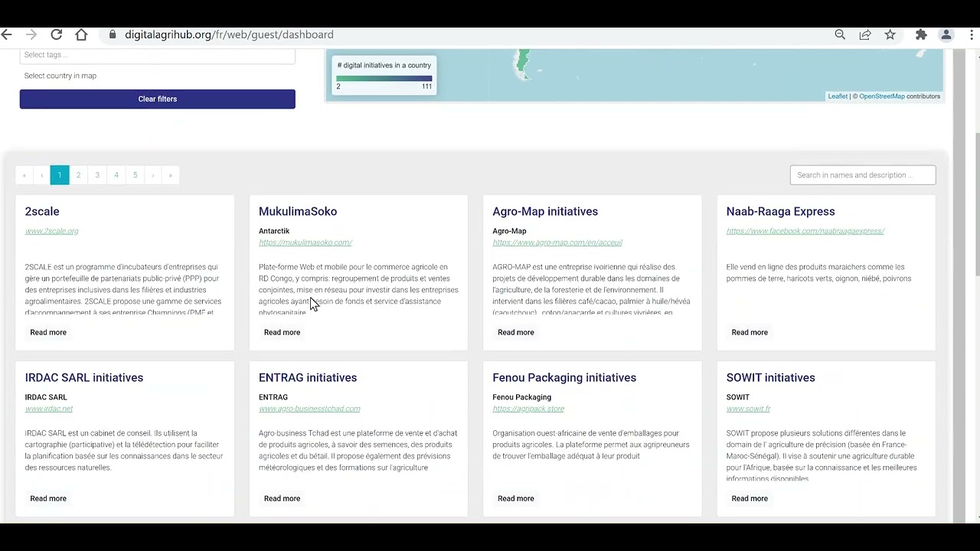The image size is (980, 551).
Task: Read more about Agro-Map initiatives
Action: tap(516, 332)
